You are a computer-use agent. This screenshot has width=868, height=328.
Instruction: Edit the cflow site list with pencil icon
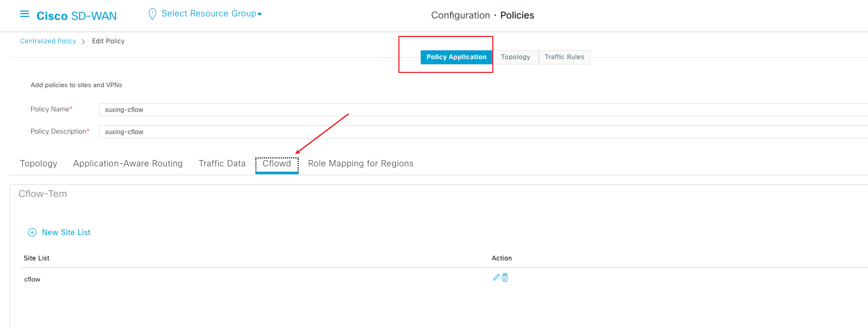tap(496, 277)
